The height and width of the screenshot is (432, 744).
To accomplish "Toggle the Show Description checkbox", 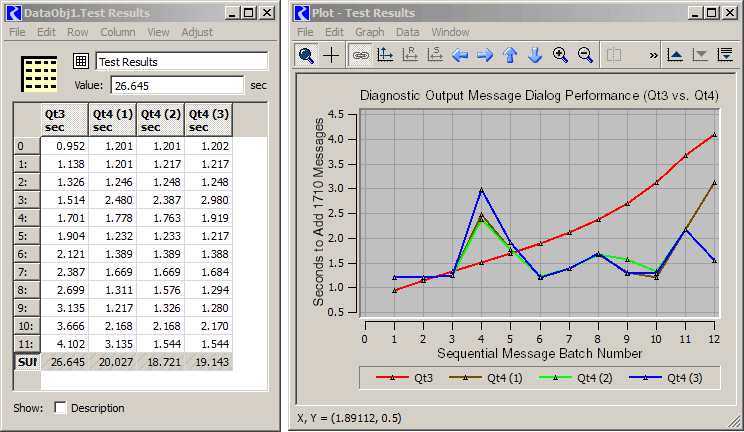I will pyautogui.click(x=60, y=407).
